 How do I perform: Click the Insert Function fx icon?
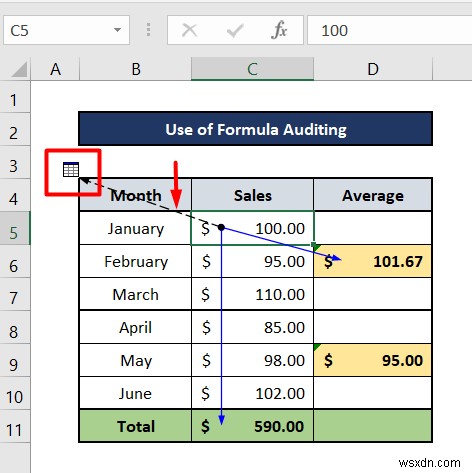(x=279, y=30)
